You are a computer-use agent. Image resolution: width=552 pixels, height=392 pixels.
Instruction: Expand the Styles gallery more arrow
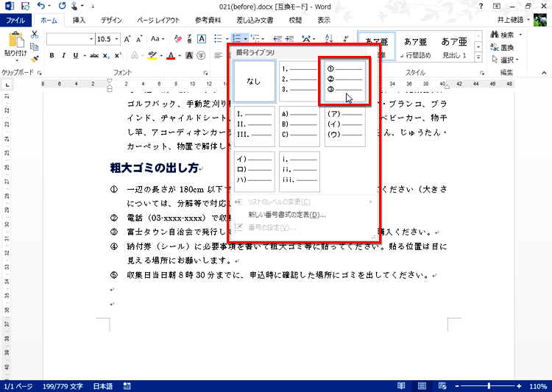(478, 57)
